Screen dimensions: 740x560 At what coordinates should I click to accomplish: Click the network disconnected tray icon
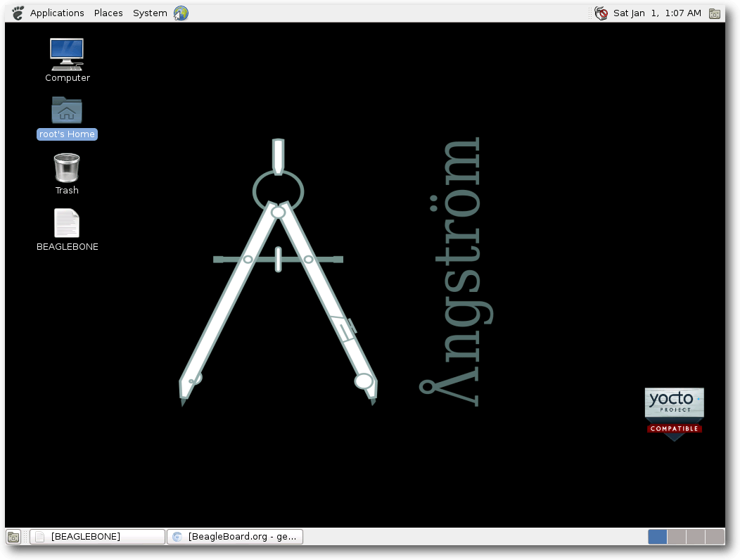(601, 13)
